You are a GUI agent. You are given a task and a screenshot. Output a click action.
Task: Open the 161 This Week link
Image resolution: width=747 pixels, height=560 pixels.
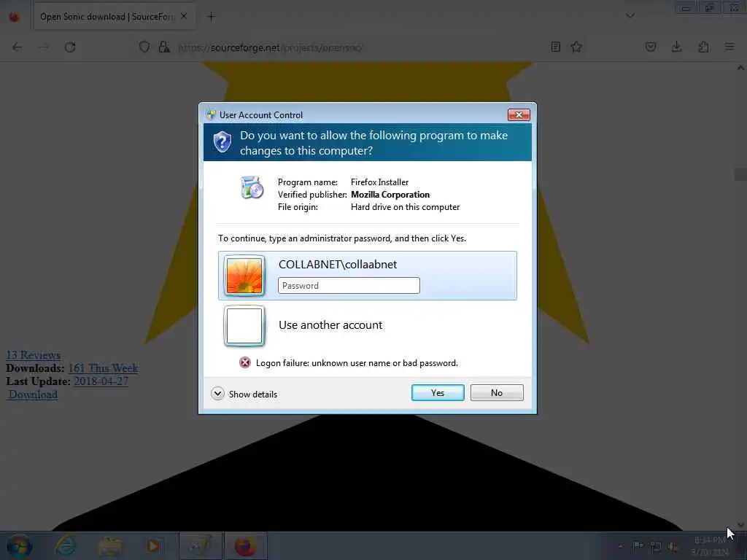click(x=103, y=368)
